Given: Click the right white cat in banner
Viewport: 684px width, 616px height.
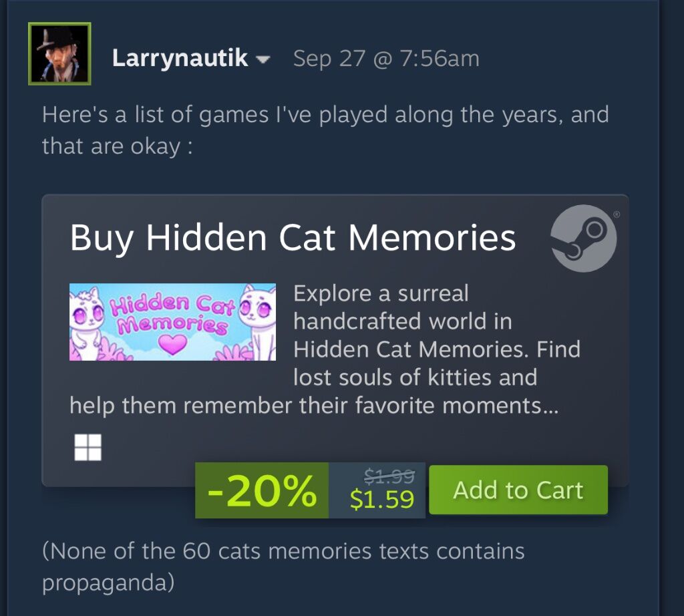Looking at the screenshot, I should [x=259, y=322].
